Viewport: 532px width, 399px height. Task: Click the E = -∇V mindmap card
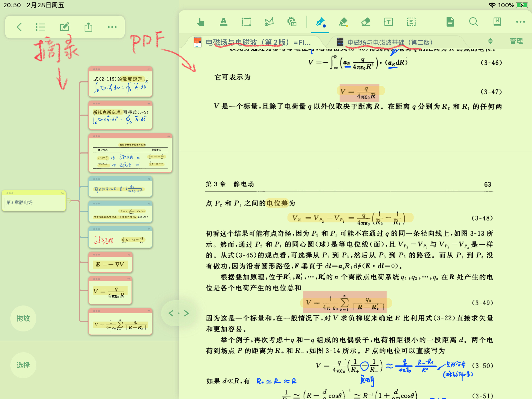[x=110, y=264]
